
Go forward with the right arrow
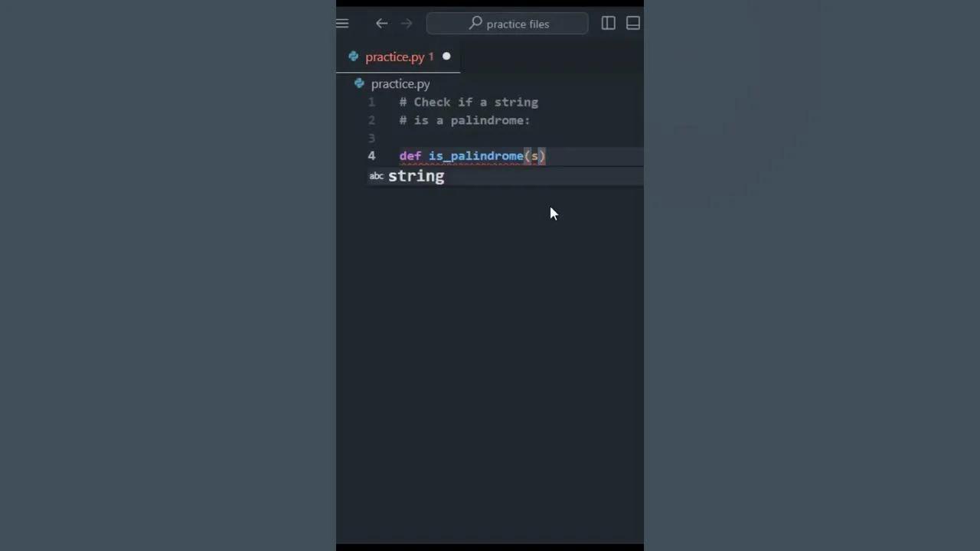(407, 24)
